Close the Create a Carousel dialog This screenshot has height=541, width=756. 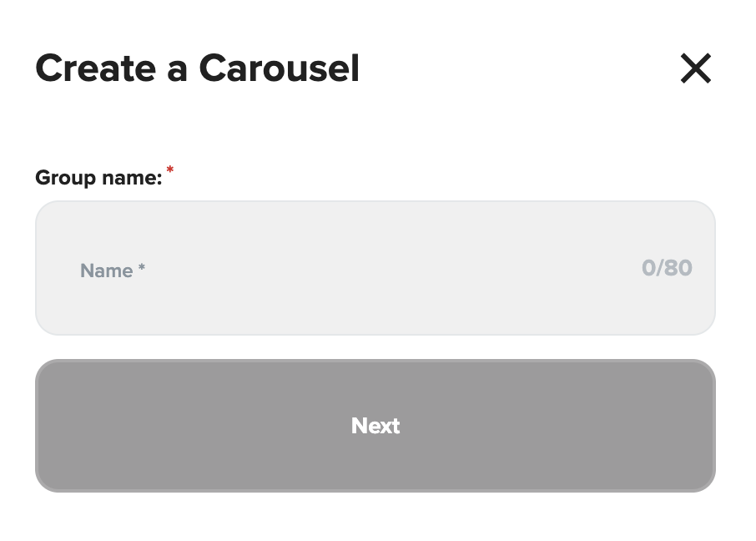(x=695, y=68)
